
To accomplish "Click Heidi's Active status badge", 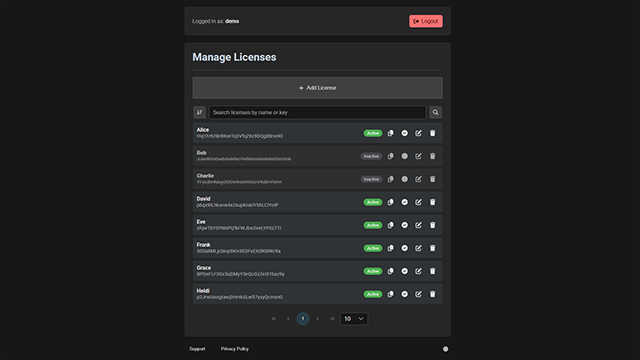I will pyautogui.click(x=373, y=294).
